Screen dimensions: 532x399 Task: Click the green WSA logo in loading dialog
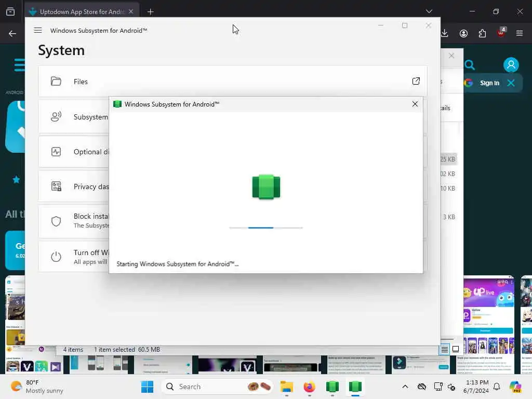(x=267, y=187)
